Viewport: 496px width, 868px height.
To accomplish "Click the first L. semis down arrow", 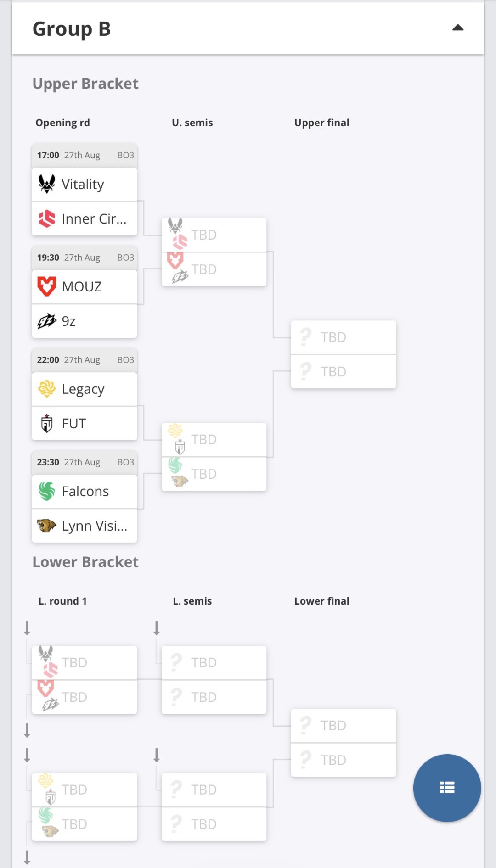I will click(x=157, y=628).
